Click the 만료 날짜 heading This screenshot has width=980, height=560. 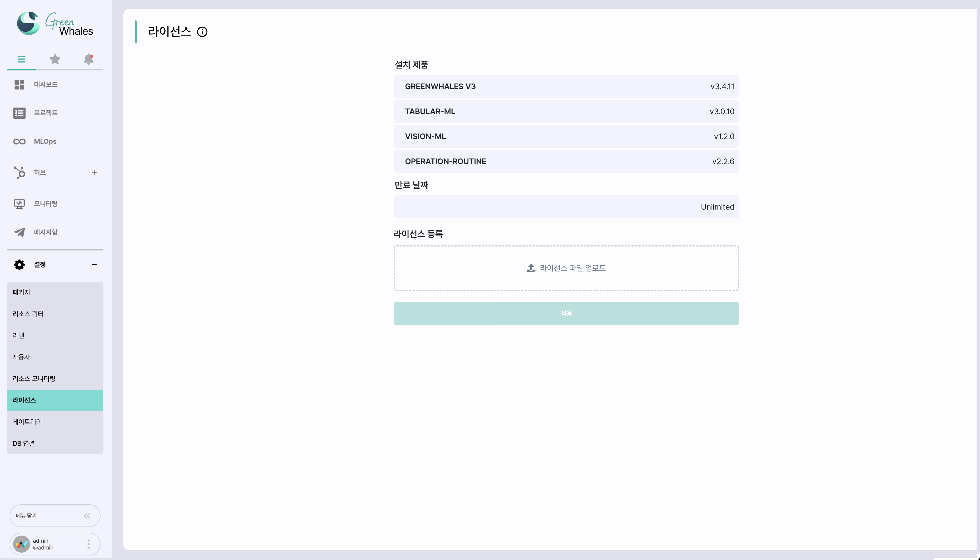(x=412, y=185)
